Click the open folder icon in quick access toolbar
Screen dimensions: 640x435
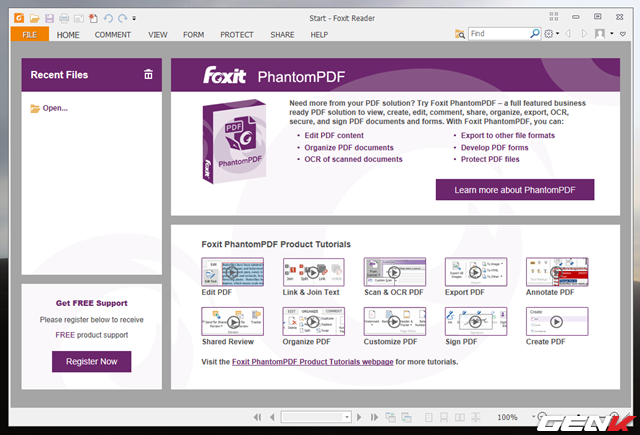35,18
